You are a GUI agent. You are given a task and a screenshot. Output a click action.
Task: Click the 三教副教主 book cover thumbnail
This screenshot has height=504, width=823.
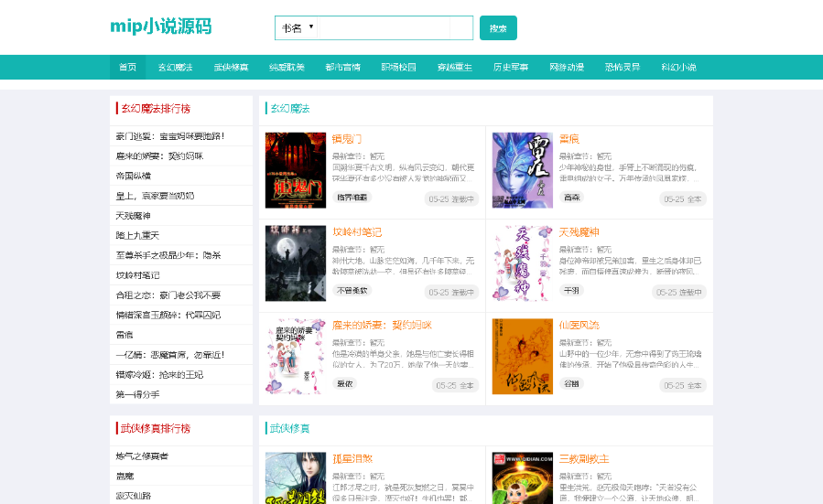tap(522, 477)
